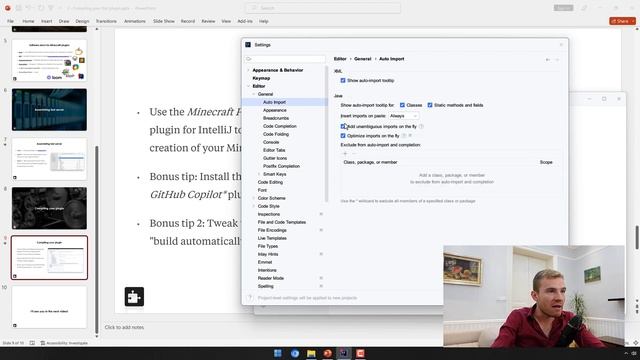Toggle Add unambiguous imports on the fly
This screenshot has width=640, height=360.
pos(343,127)
